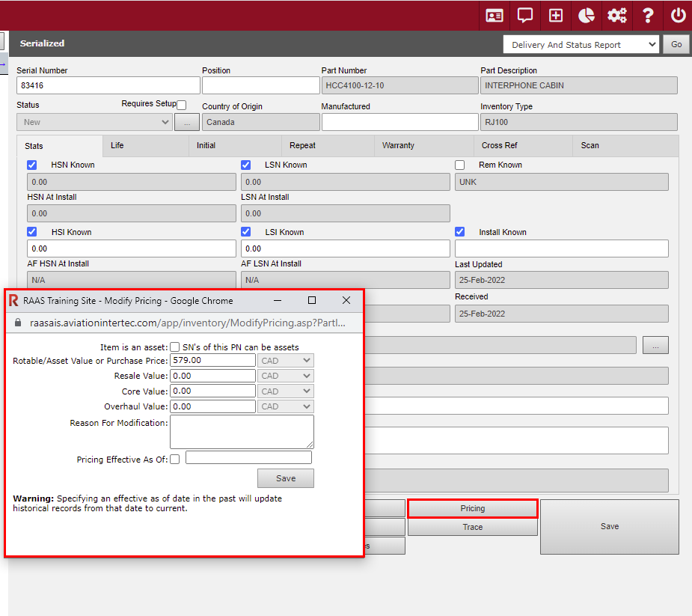Click the add new record plus icon
Screen dimensions: 692x616
(555, 15)
